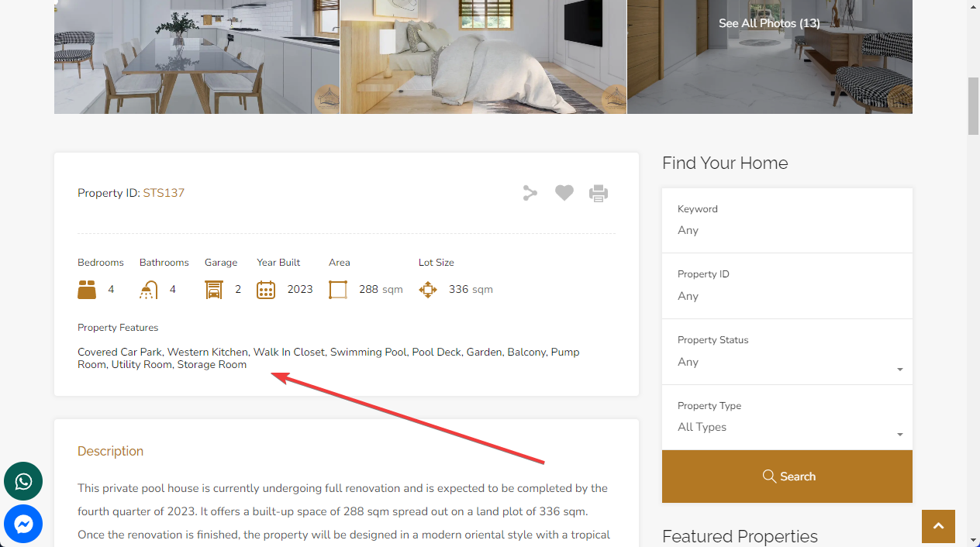This screenshot has width=980, height=547.
Task: Click the garage icon
Action: (x=214, y=290)
